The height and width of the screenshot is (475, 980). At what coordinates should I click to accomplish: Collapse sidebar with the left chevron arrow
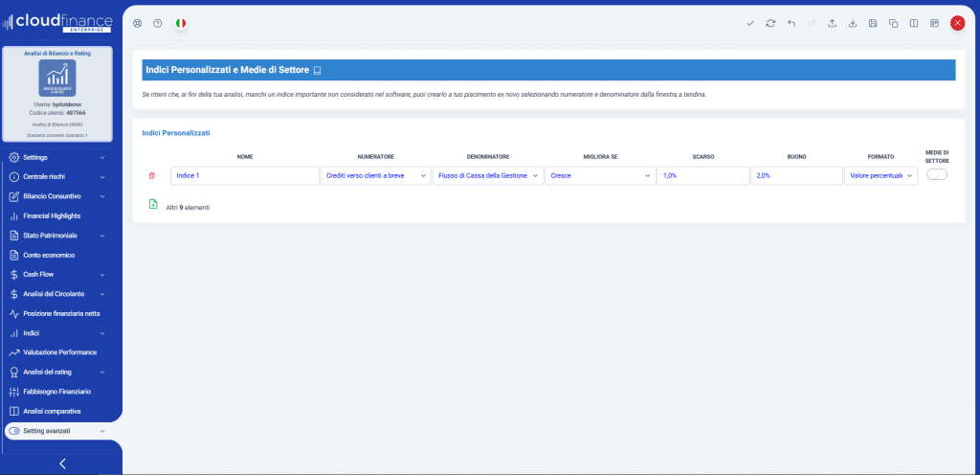click(x=62, y=464)
